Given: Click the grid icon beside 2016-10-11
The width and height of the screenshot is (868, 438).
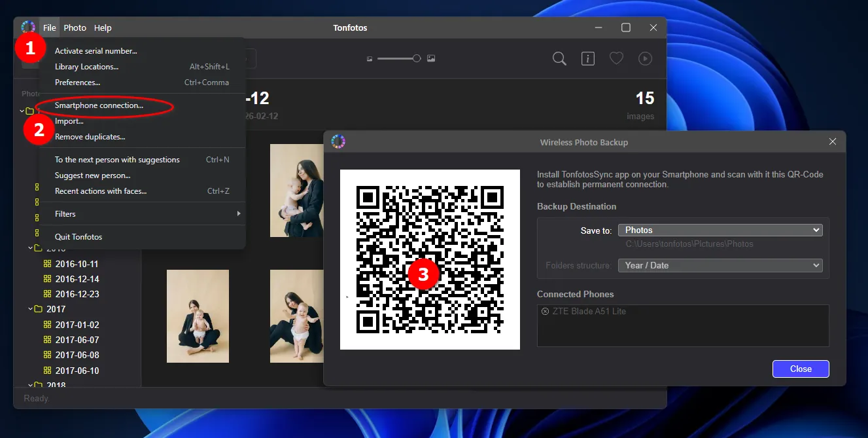Looking at the screenshot, I should 47,264.
